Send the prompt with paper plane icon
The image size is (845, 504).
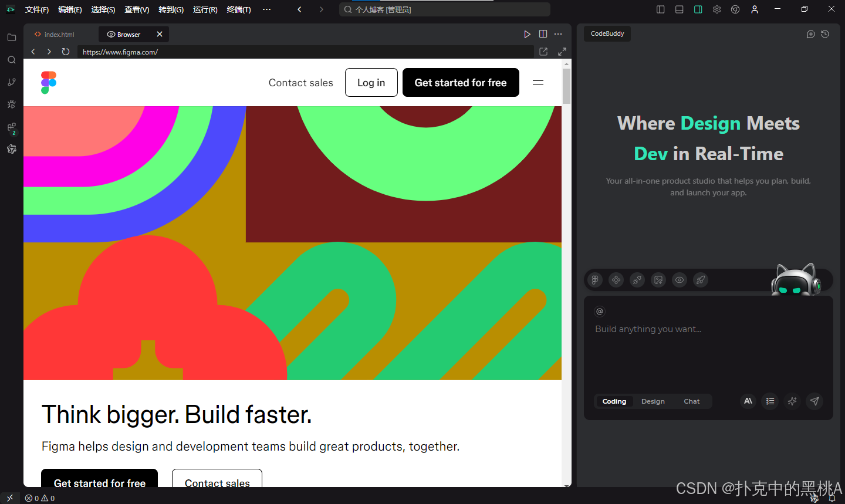coord(814,401)
